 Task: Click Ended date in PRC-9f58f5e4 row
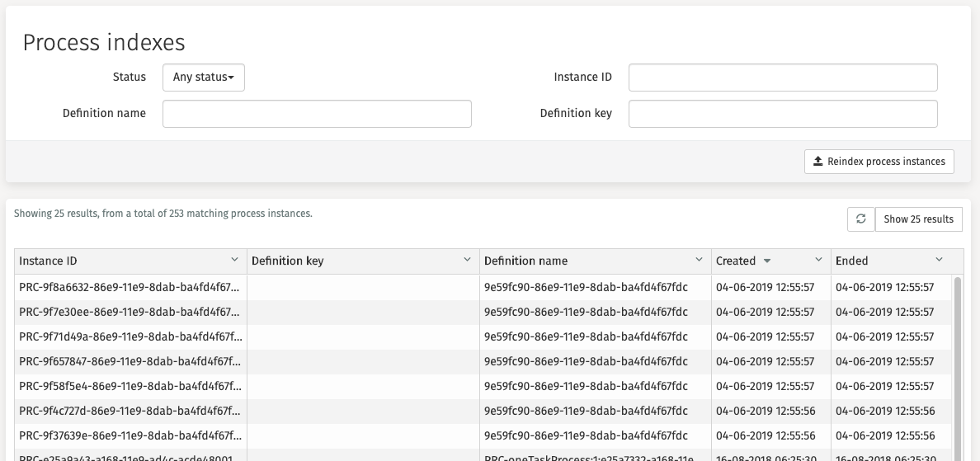(x=884, y=387)
